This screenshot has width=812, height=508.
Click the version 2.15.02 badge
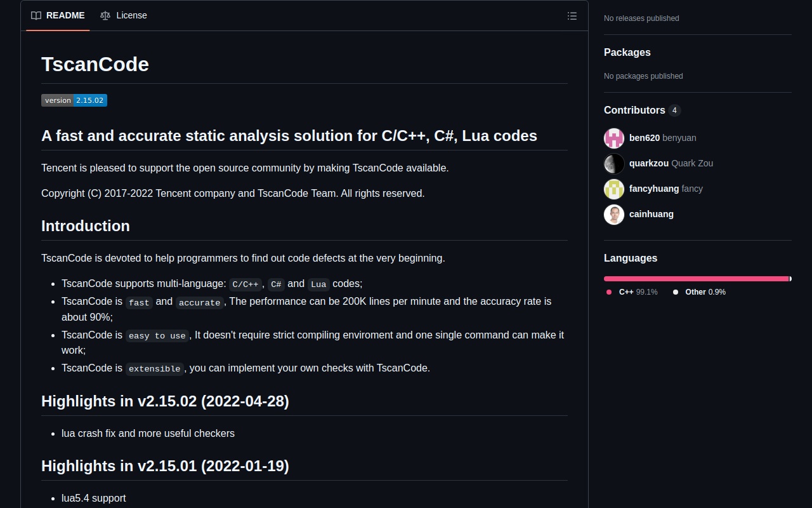coord(74,100)
